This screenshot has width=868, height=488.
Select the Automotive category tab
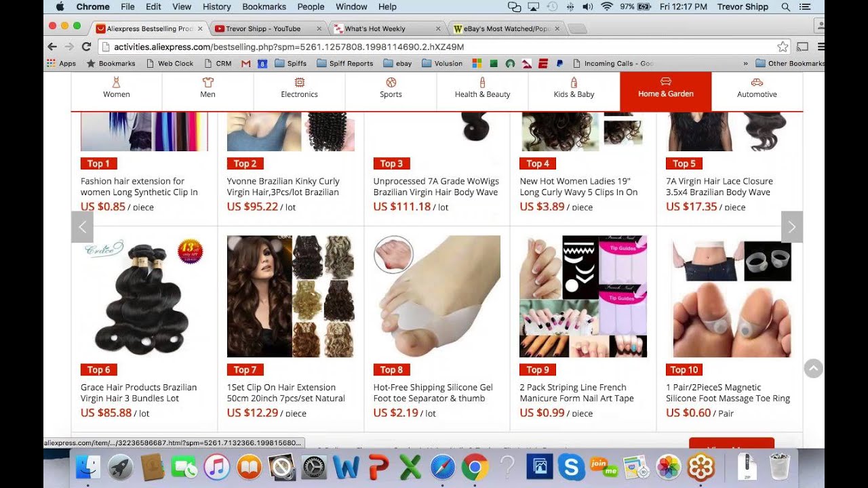click(x=757, y=91)
